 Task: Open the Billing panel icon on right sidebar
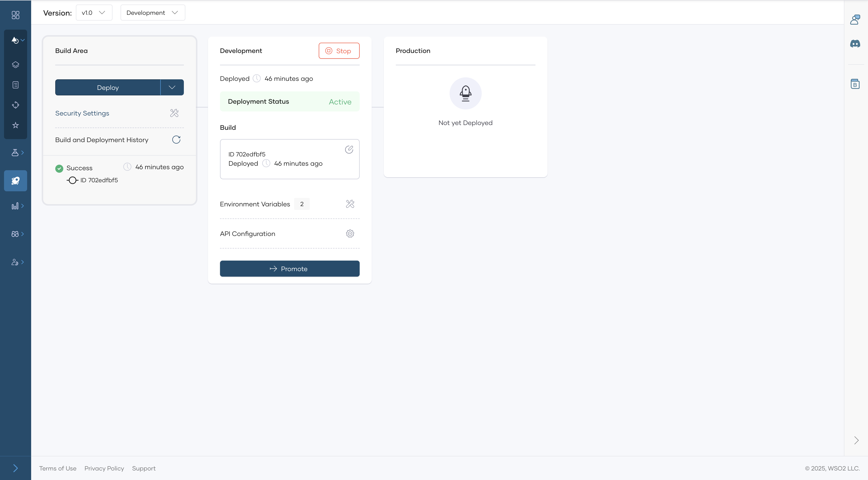click(855, 84)
